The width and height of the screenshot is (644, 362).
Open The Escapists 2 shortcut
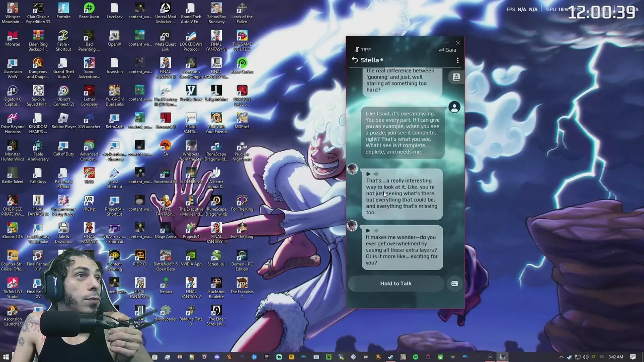pyautogui.click(x=242, y=288)
